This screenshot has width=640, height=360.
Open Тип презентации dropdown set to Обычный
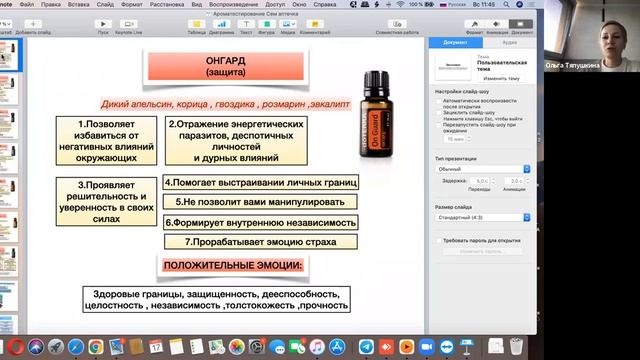[482, 169]
